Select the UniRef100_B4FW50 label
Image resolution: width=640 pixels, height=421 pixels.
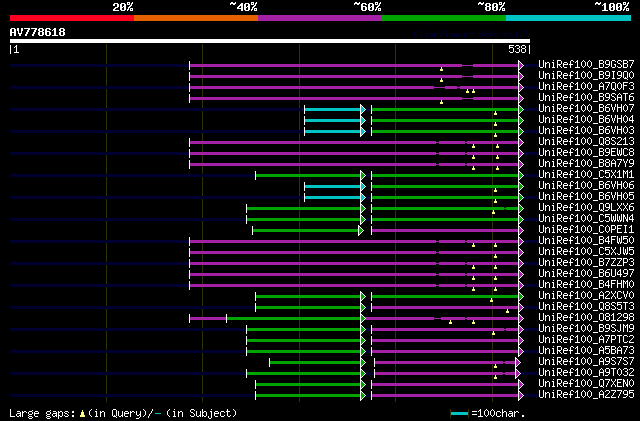click(586, 241)
